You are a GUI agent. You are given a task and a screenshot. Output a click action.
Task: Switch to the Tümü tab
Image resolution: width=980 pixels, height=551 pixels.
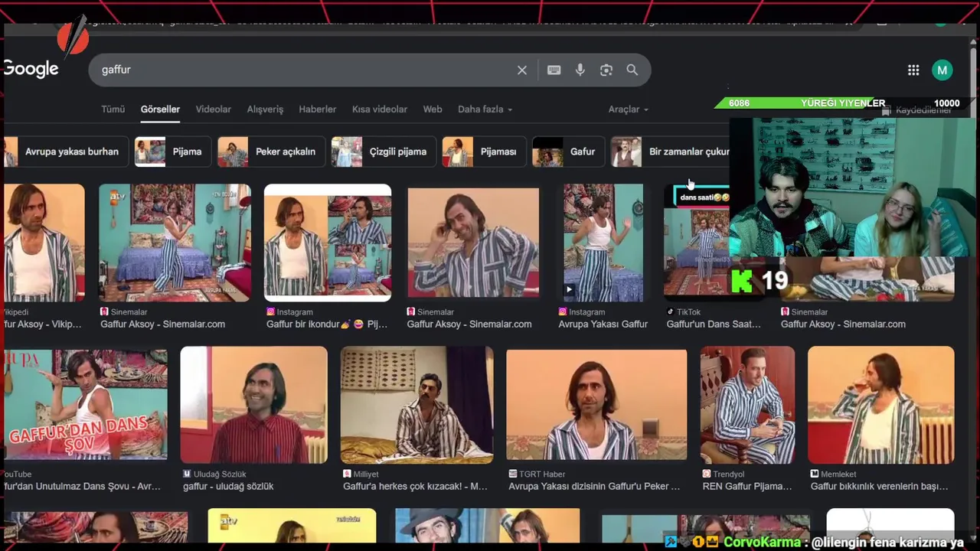point(113,109)
